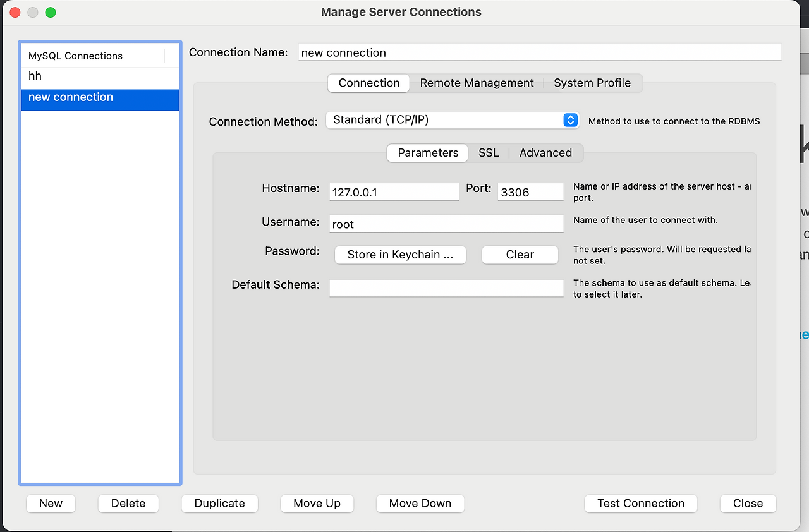Click the Store in Keychain button
The image size is (809, 532).
coord(401,255)
